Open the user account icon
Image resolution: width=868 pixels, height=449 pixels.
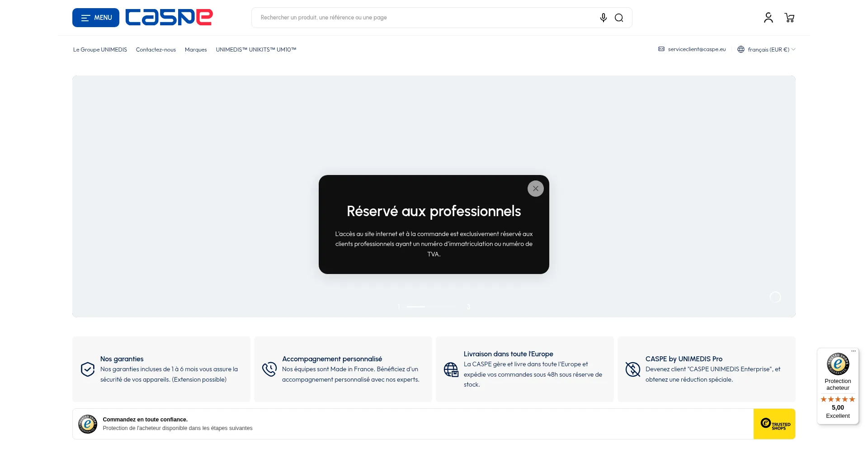(769, 18)
